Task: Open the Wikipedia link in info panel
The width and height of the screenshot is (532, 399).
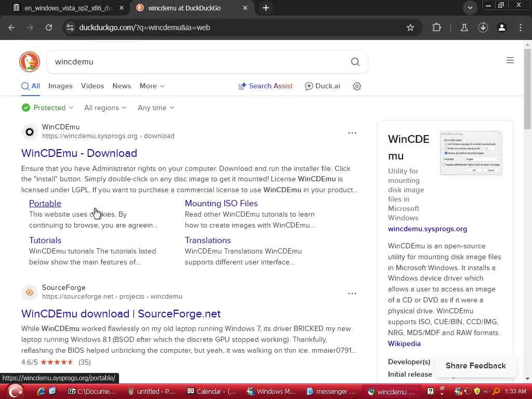Action: tap(404, 344)
